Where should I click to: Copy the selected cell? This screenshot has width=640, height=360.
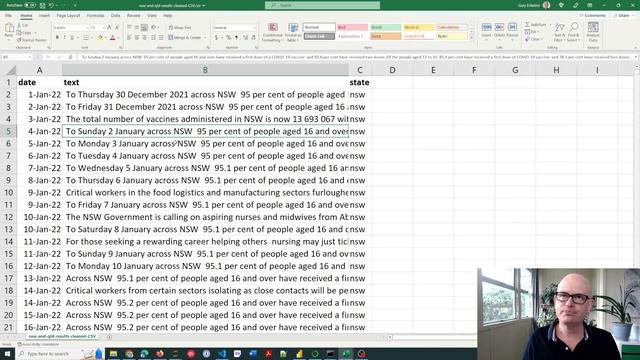pyautogui.click(x=25, y=33)
